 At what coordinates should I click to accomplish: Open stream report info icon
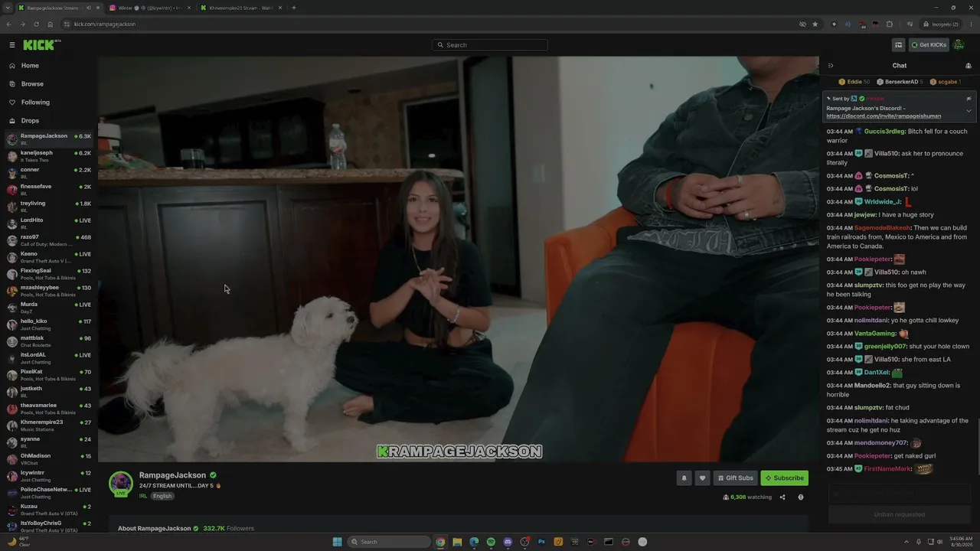tap(801, 497)
